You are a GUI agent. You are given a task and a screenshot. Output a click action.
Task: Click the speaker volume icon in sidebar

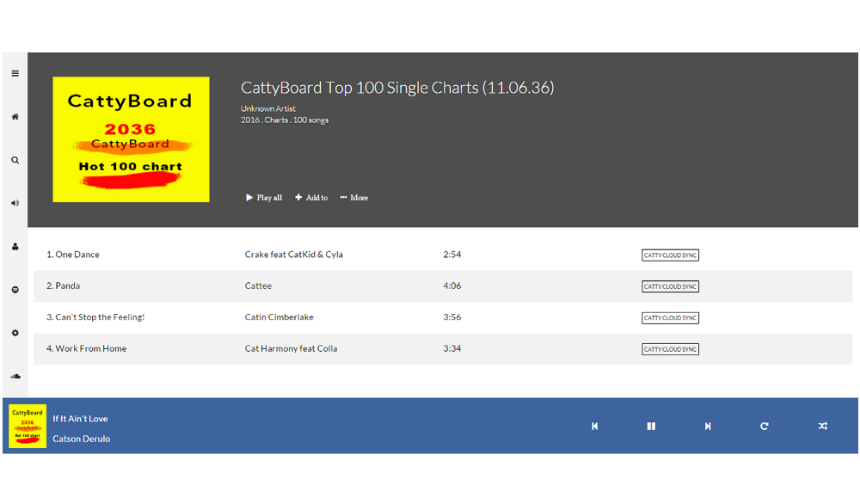pos(15,203)
